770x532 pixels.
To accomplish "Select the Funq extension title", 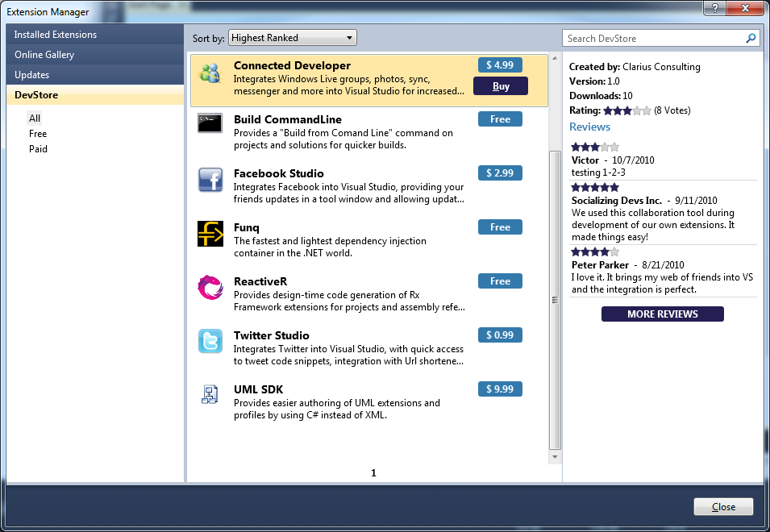I will [247, 227].
